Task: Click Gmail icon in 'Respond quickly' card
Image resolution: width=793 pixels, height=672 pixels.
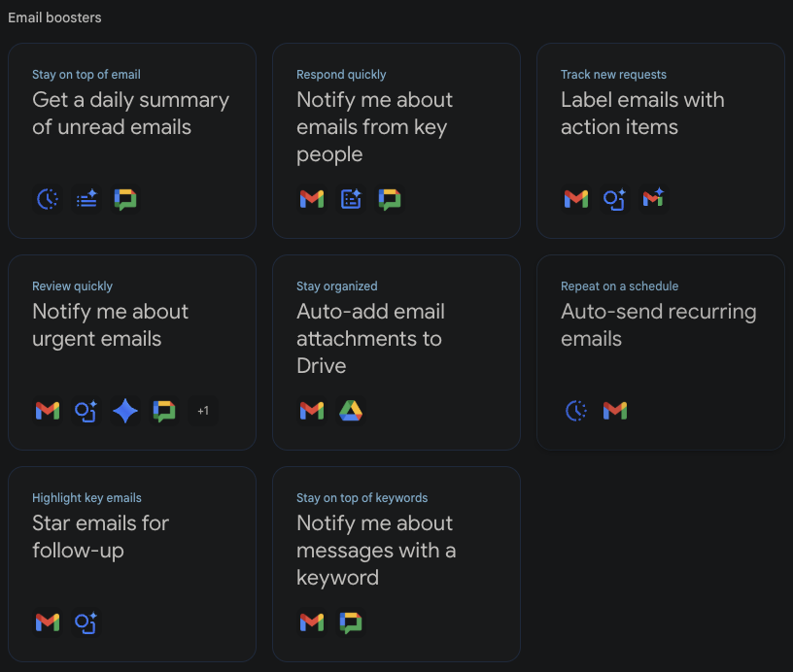Action: [x=311, y=199]
